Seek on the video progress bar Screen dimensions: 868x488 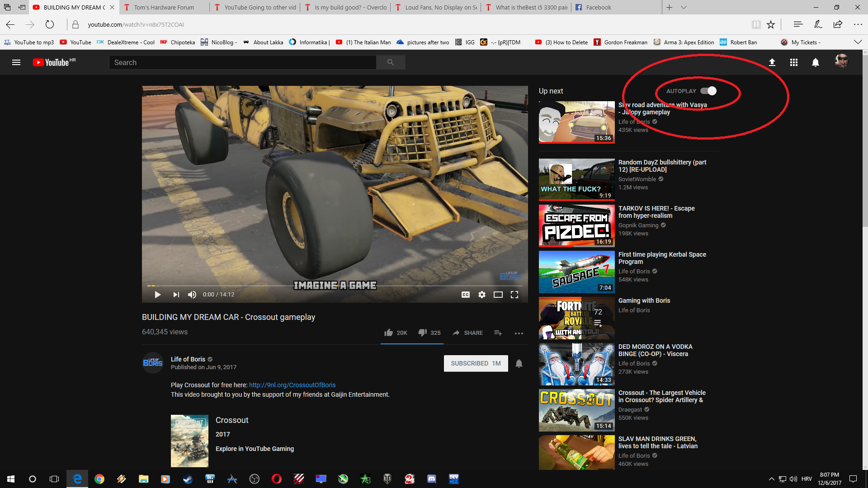(x=335, y=286)
